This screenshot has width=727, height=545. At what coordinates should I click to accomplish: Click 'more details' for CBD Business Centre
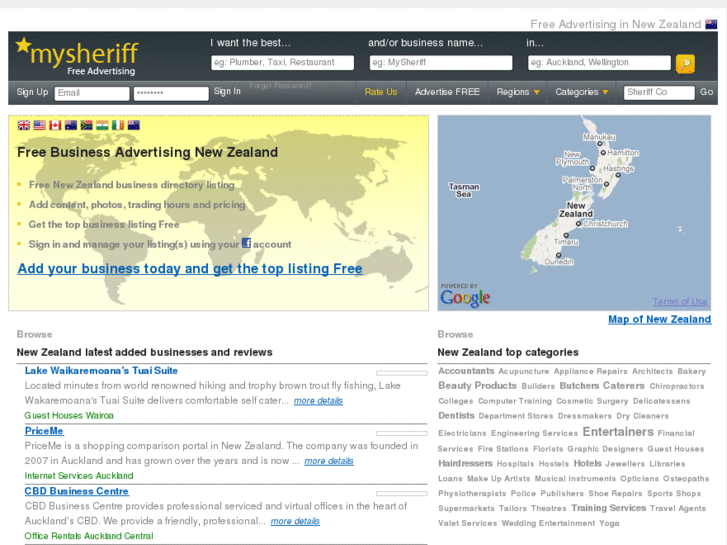[x=295, y=521]
